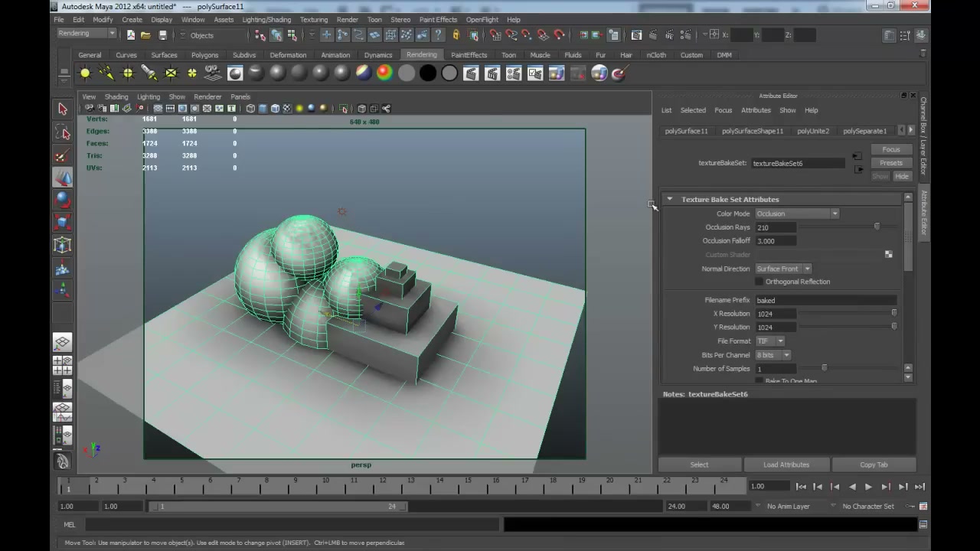Save the scene with the disk icon
The width and height of the screenshot is (980, 551).
point(162,35)
